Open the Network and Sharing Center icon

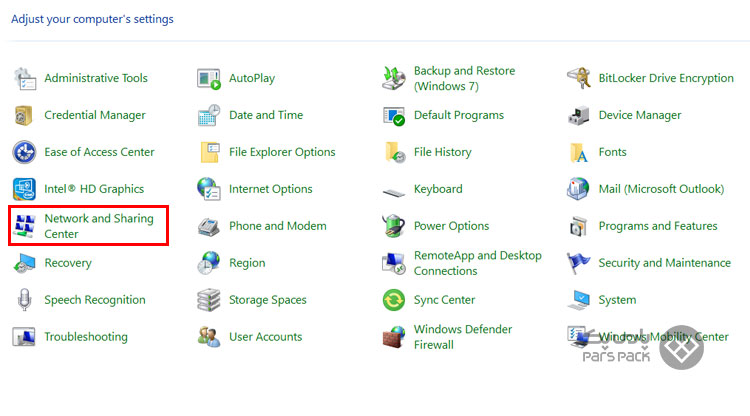(24, 226)
